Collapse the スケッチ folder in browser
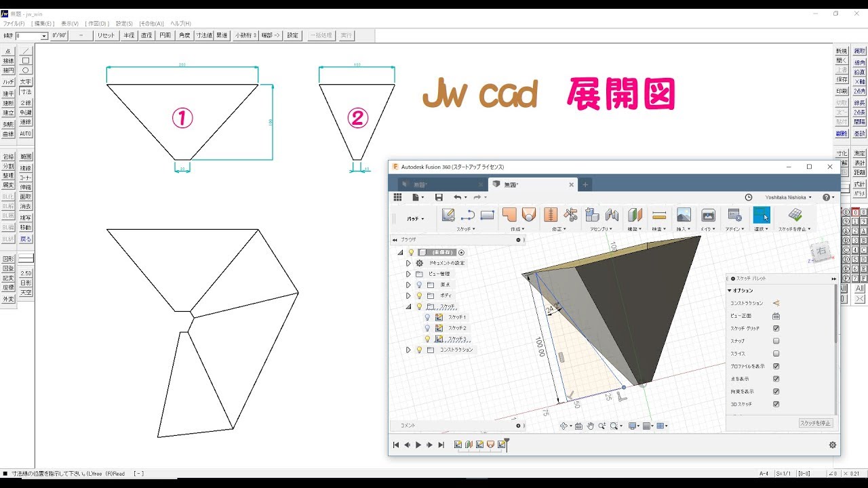Screen dimensions: 868x488 click(408, 306)
